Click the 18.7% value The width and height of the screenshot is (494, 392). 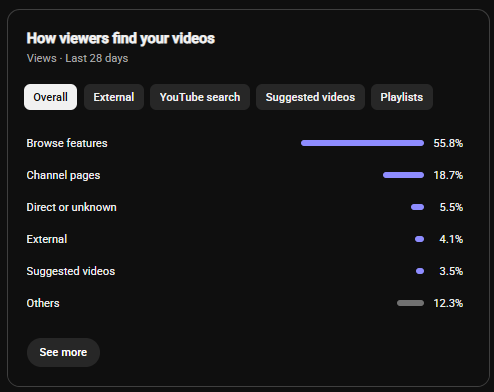[448, 175]
